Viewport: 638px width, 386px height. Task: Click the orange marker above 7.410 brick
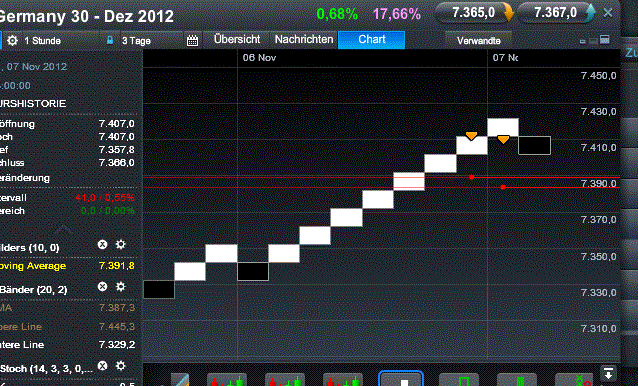click(x=471, y=136)
